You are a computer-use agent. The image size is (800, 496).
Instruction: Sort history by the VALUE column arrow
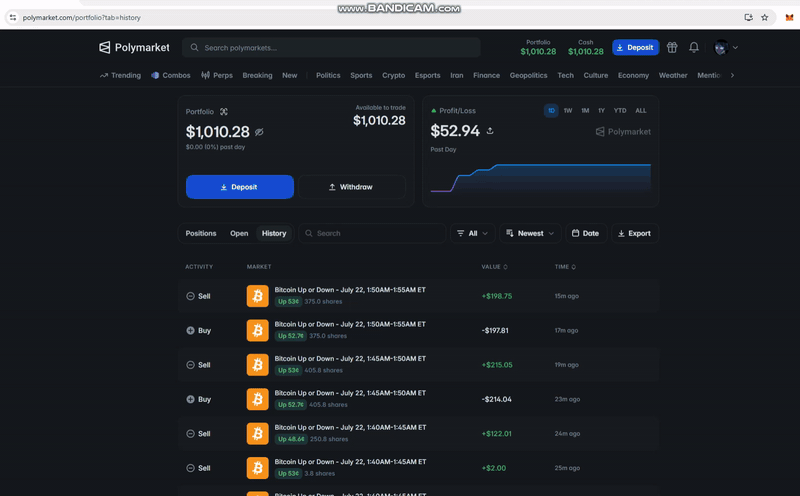coord(505,267)
